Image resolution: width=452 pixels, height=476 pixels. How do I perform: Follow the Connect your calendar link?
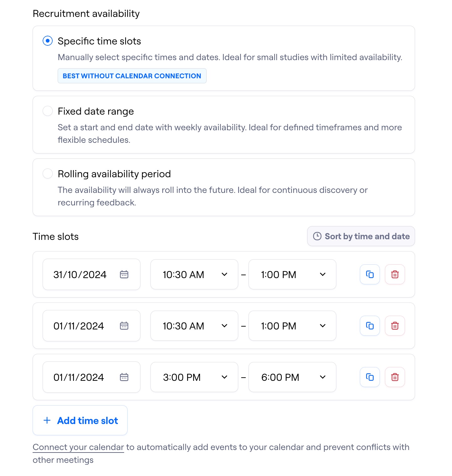[x=78, y=447]
